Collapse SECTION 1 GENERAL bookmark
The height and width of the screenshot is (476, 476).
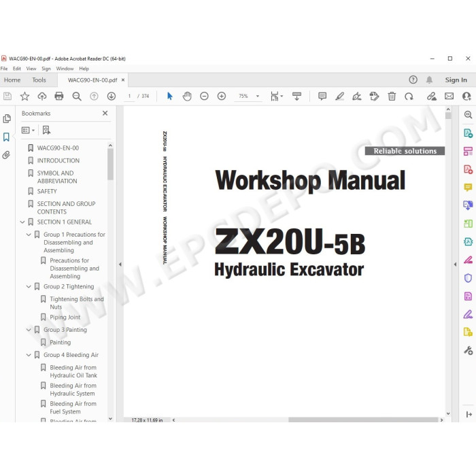click(x=22, y=222)
